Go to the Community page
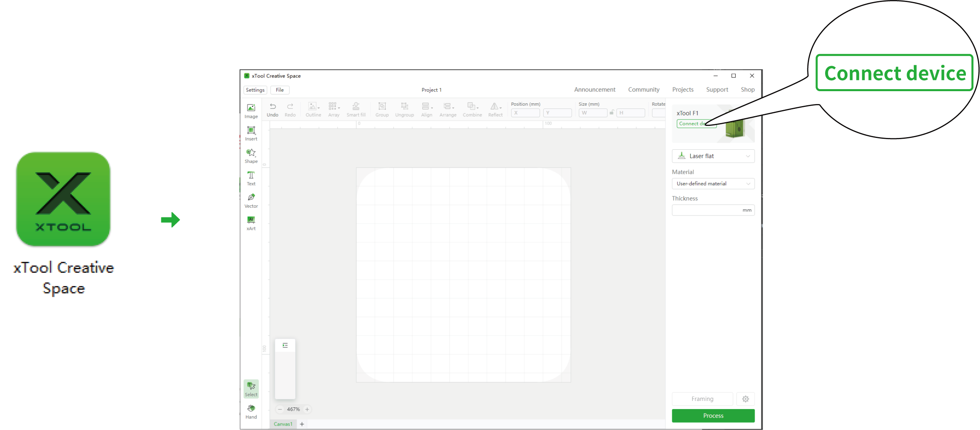Image resolution: width=980 pixels, height=430 pixels. pos(644,90)
